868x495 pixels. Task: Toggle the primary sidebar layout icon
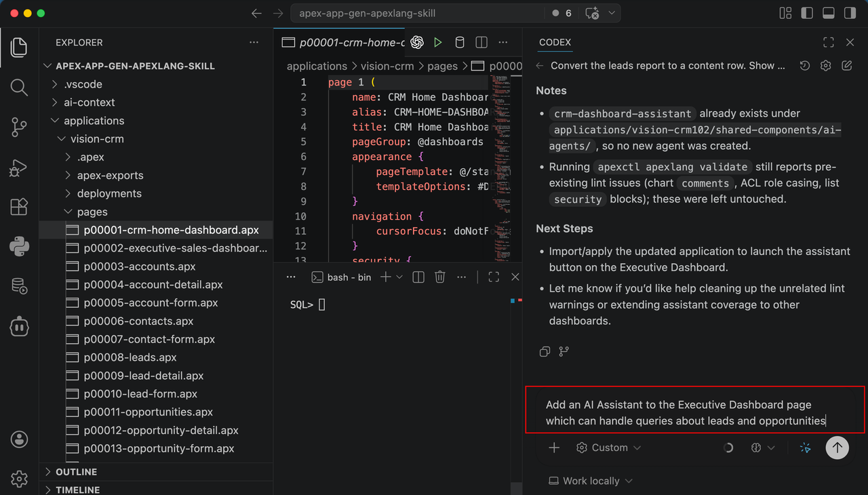click(x=807, y=13)
